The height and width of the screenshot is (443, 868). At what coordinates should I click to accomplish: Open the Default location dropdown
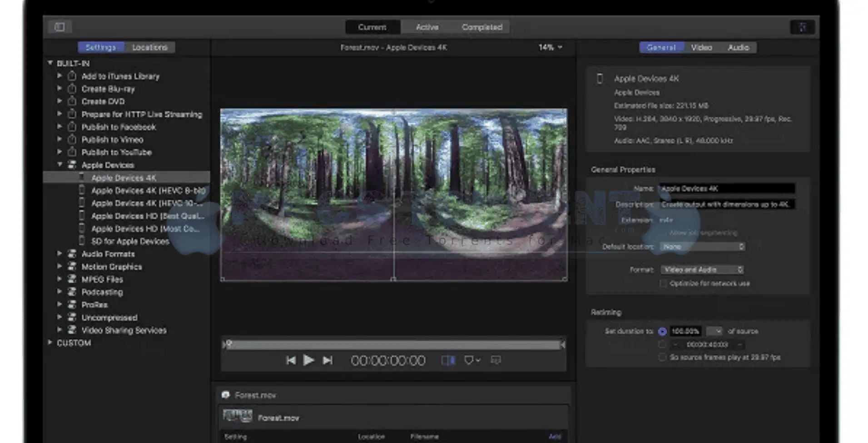[702, 246]
